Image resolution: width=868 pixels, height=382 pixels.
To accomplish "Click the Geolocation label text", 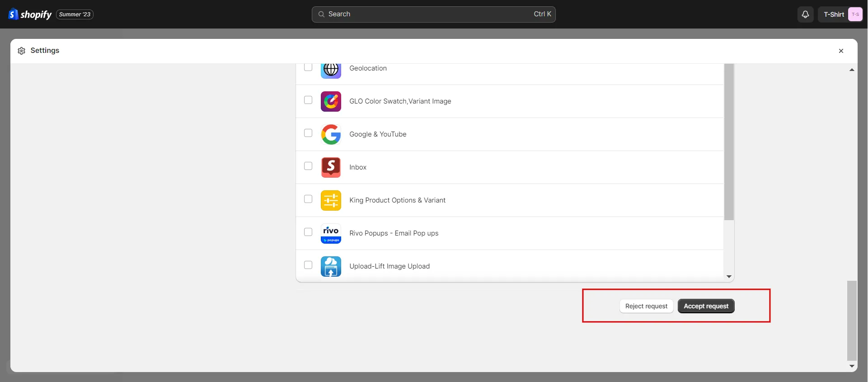I will pos(368,68).
